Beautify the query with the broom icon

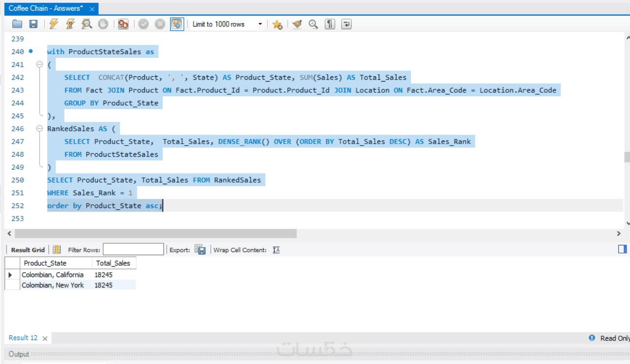[x=297, y=24]
